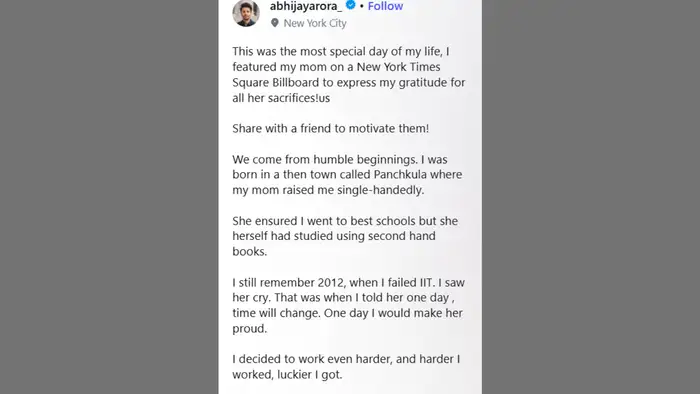
Task: Select 'Share with a friend to motivate them!' line
Action: click(330, 129)
